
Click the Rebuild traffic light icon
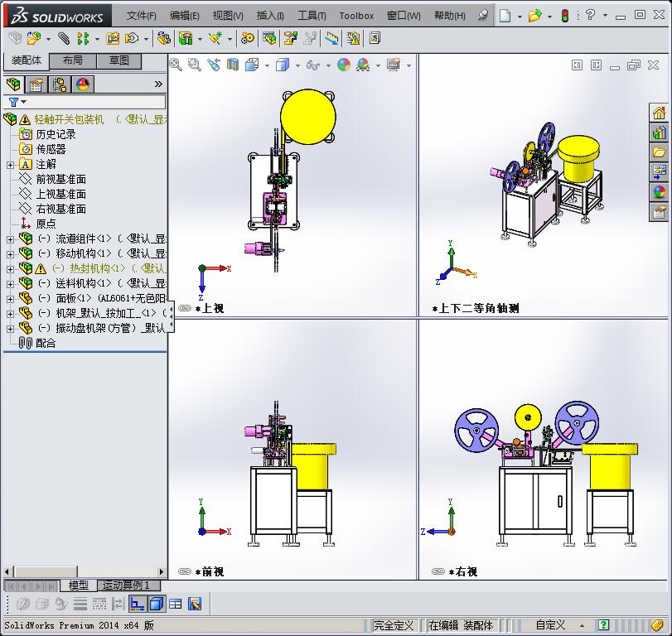(565, 16)
